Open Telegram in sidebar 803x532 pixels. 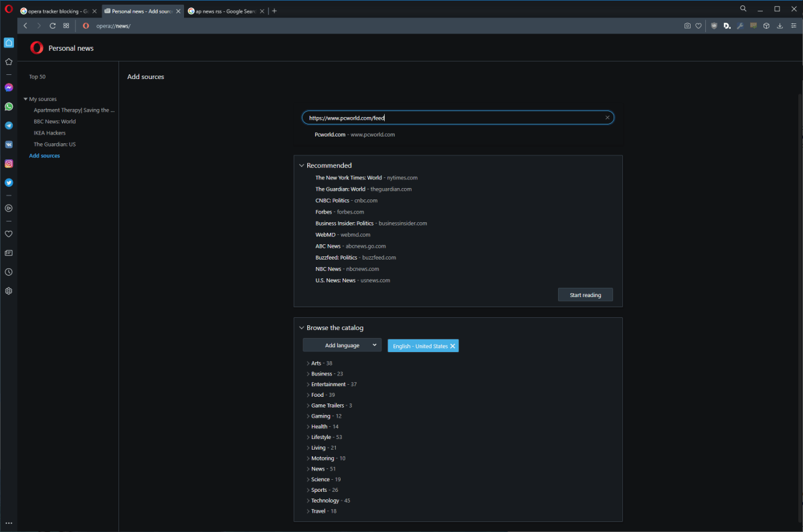click(9, 125)
